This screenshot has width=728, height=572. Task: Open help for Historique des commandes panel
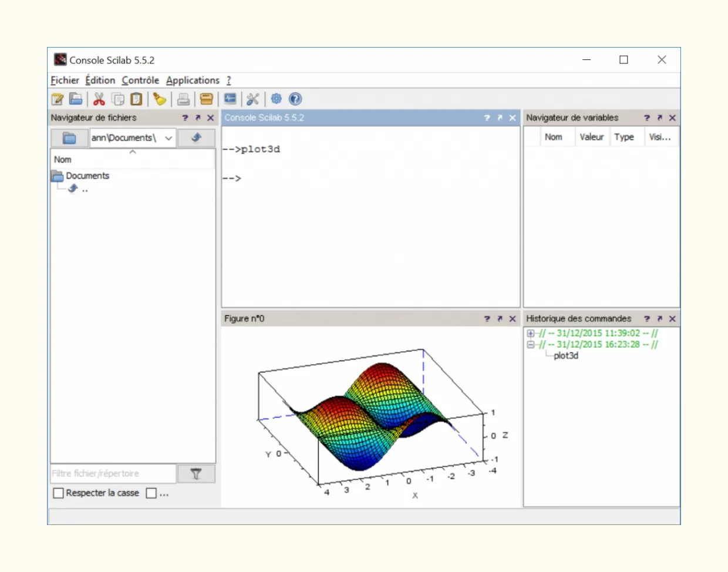(647, 319)
